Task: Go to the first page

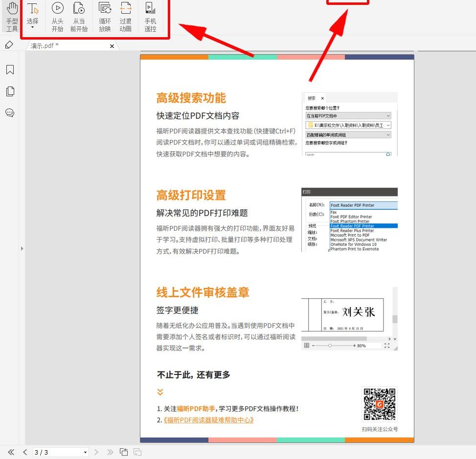Action: (11, 452)
